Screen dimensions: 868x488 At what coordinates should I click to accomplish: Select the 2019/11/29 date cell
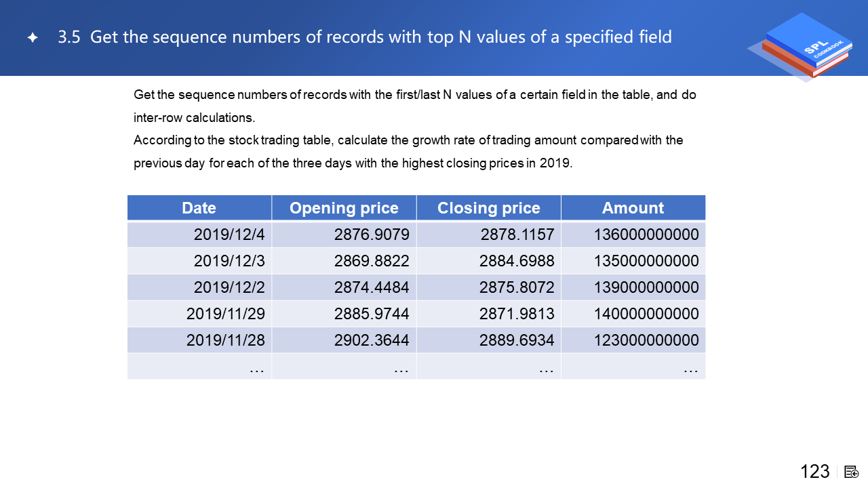[225, 314]
